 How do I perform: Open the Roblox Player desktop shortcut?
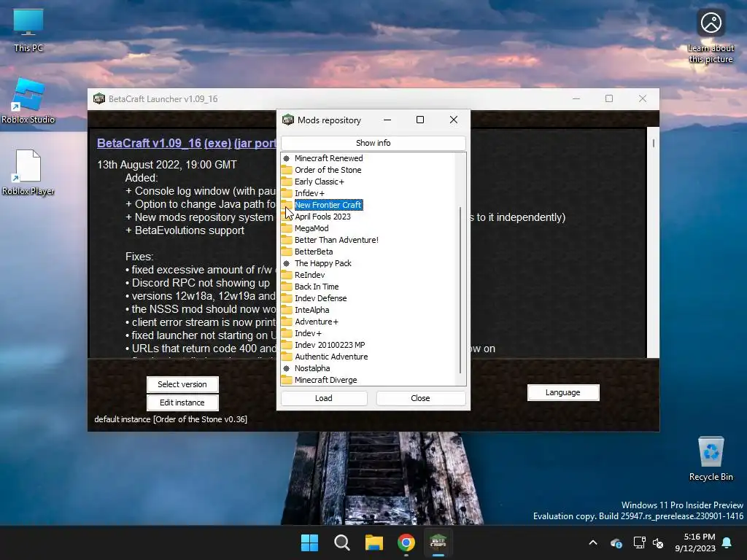28,172
